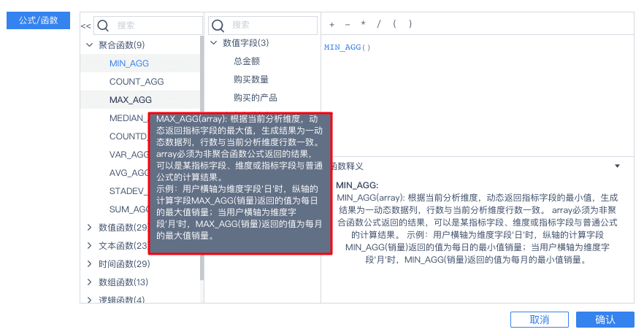Focus the field list search field
The width and height of the screenshot is (644, 332).
[263, 26]
